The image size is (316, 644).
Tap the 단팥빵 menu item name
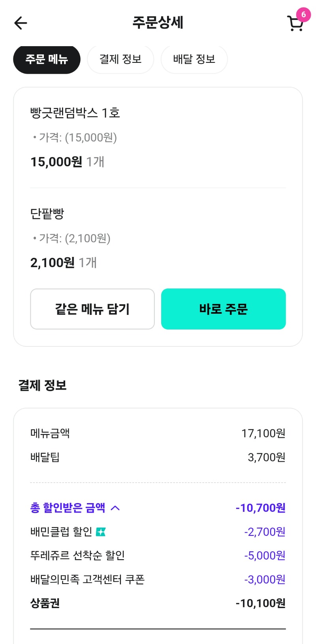[47, 214]
